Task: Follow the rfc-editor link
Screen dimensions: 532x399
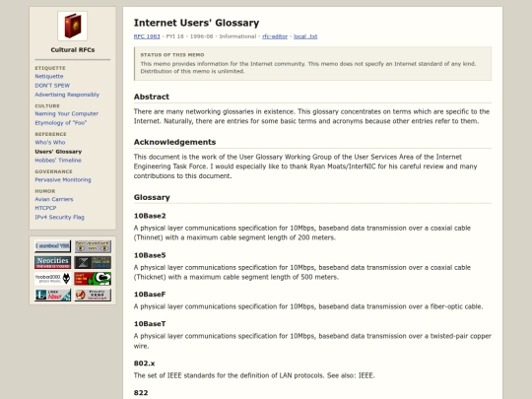Action: point(275,36)
